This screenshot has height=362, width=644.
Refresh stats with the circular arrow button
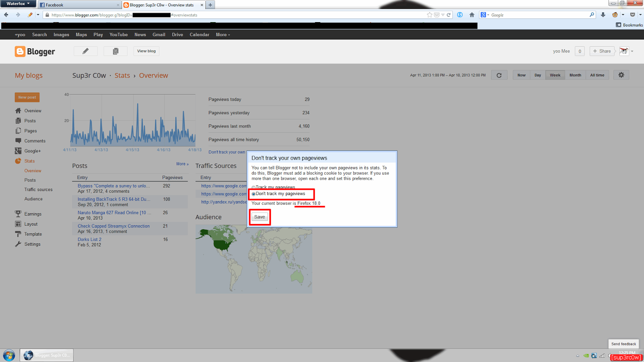[499, 75]
